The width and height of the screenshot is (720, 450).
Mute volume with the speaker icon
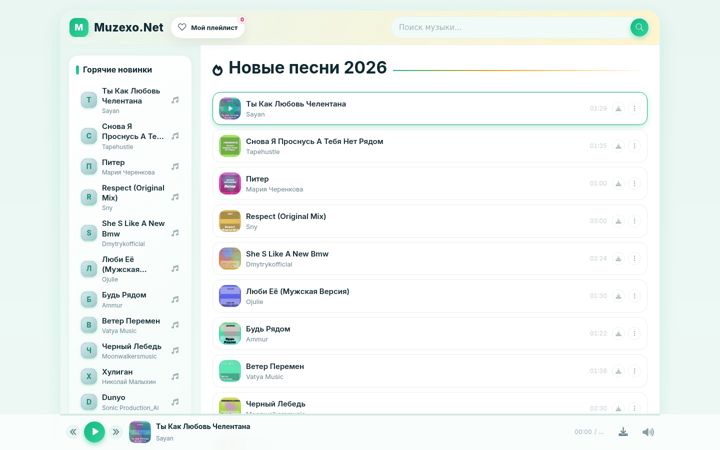coord(648,432)
